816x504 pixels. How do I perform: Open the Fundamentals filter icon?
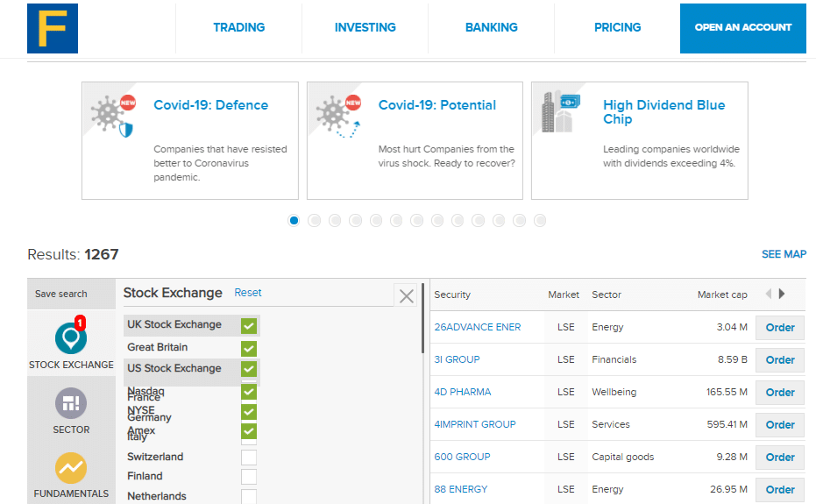[x=71, y=468]
